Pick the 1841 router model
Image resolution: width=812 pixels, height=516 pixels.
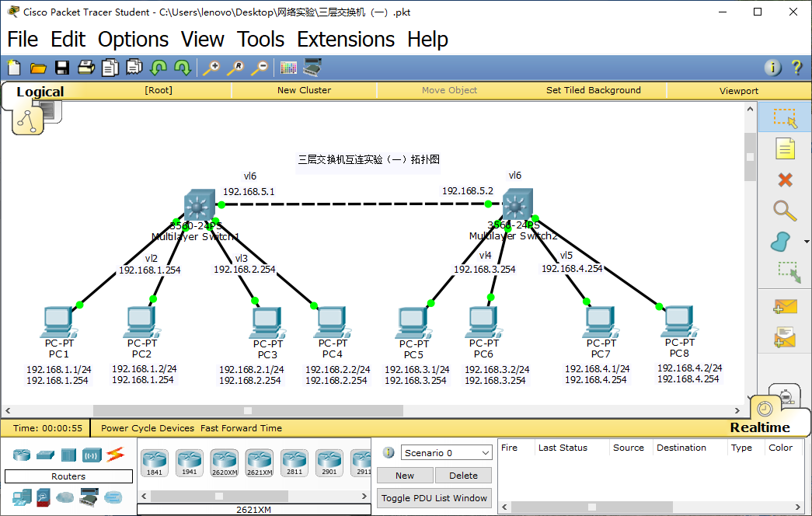pos(155,462)
